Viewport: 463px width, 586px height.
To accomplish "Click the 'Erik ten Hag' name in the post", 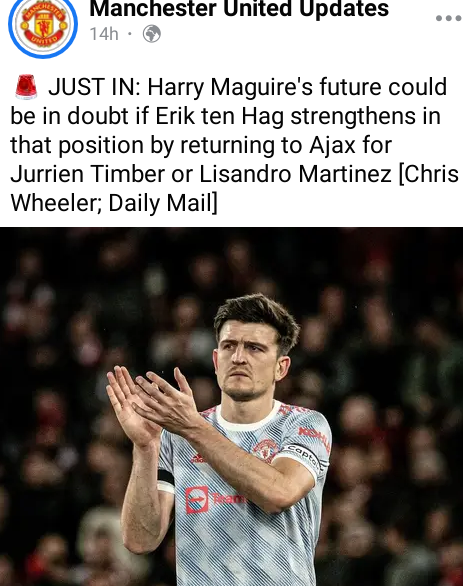I will coord(219,116).
